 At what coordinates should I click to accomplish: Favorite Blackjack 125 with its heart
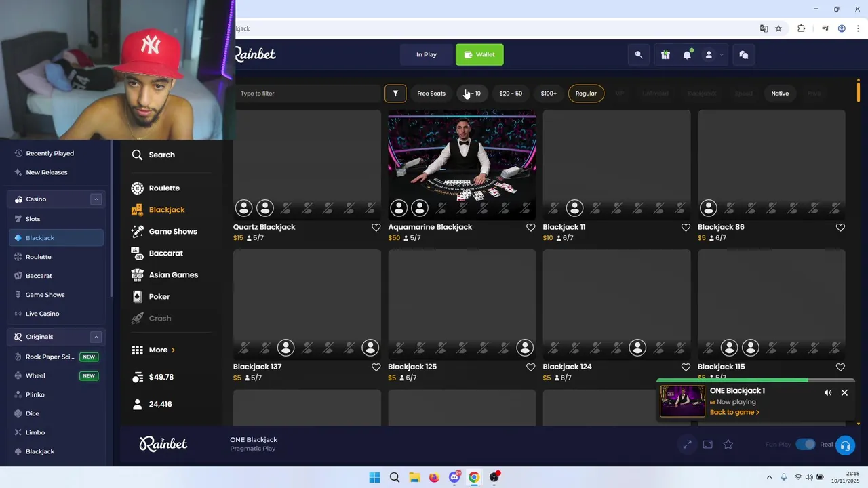(531, 367)
